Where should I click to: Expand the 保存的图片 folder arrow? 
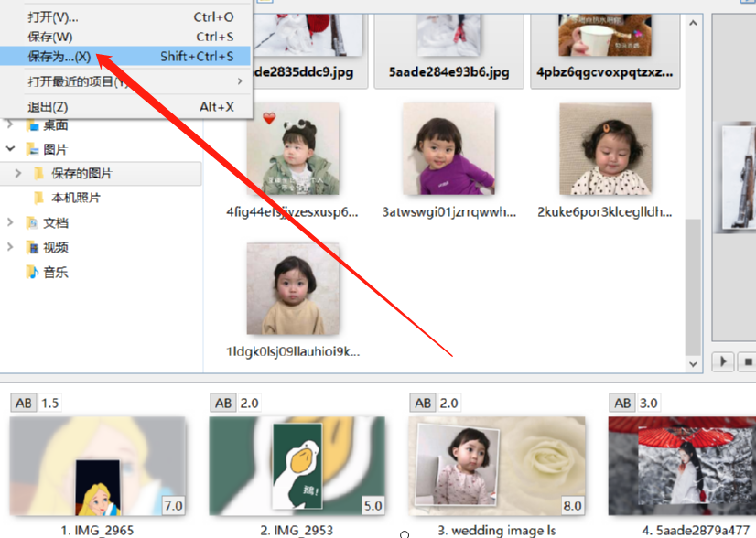point(17,174)
